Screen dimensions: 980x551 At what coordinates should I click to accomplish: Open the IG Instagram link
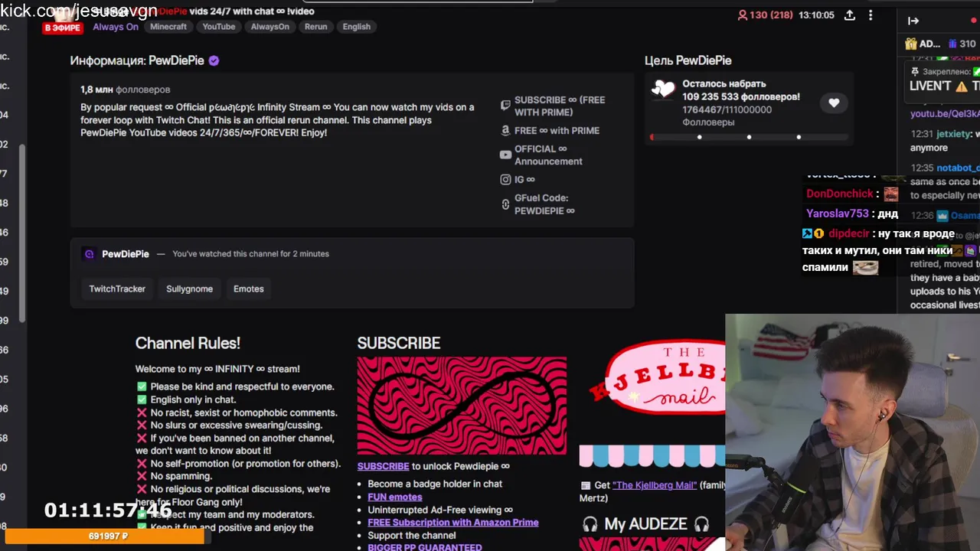click(x=524, y=180)
